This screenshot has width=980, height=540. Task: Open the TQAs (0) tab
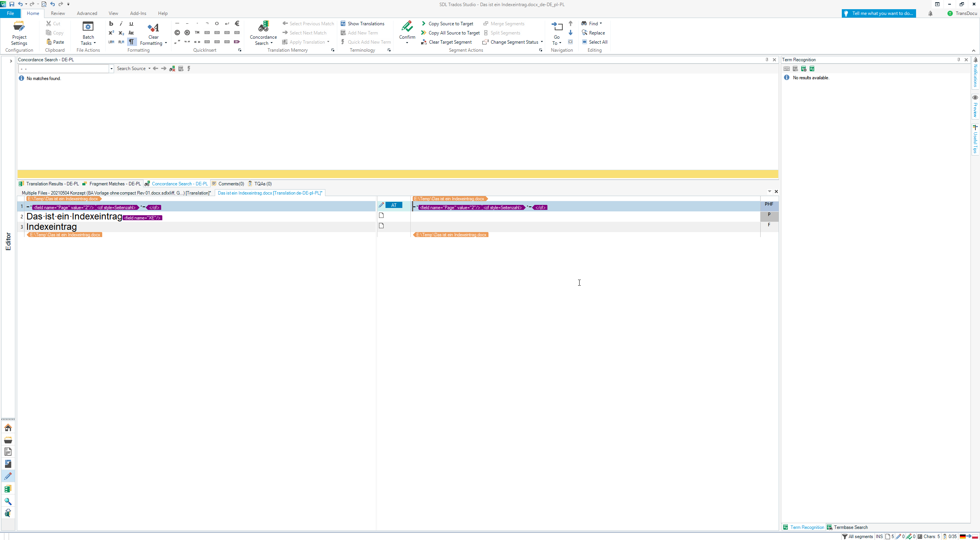click(x=260, y=184)
